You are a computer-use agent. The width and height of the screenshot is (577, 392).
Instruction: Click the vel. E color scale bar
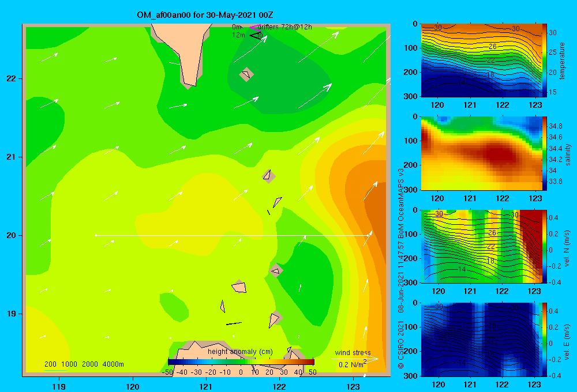pos(545,340)
